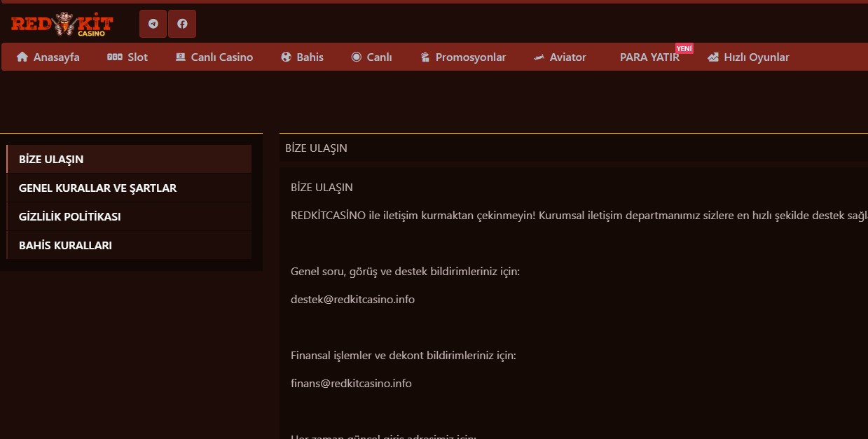This screenshot has height=439, width=868.
Task: Select BAHİS KURALLARI in the sidebar
Action: point(129,245)
